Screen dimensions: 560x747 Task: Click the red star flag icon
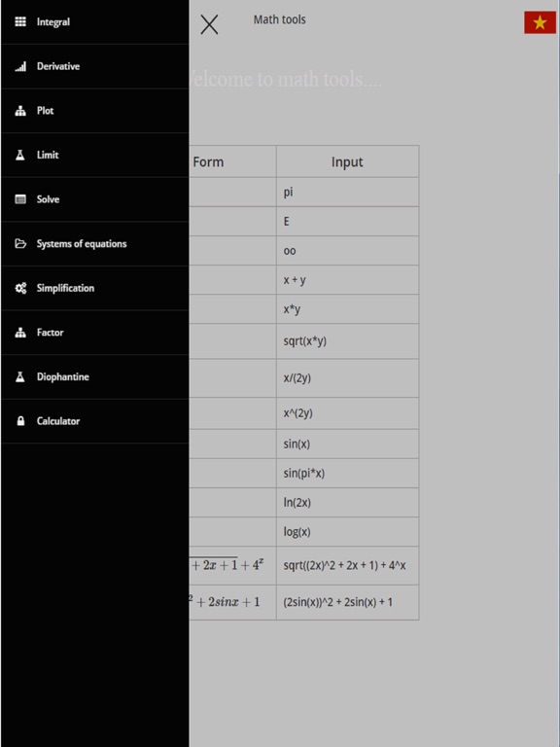click(x=540, y=22)
